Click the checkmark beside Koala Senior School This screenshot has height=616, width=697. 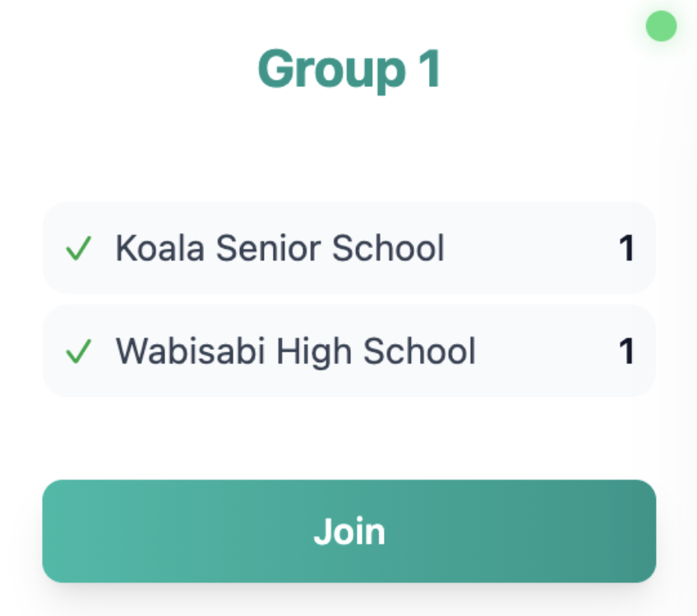click(78, 248)
